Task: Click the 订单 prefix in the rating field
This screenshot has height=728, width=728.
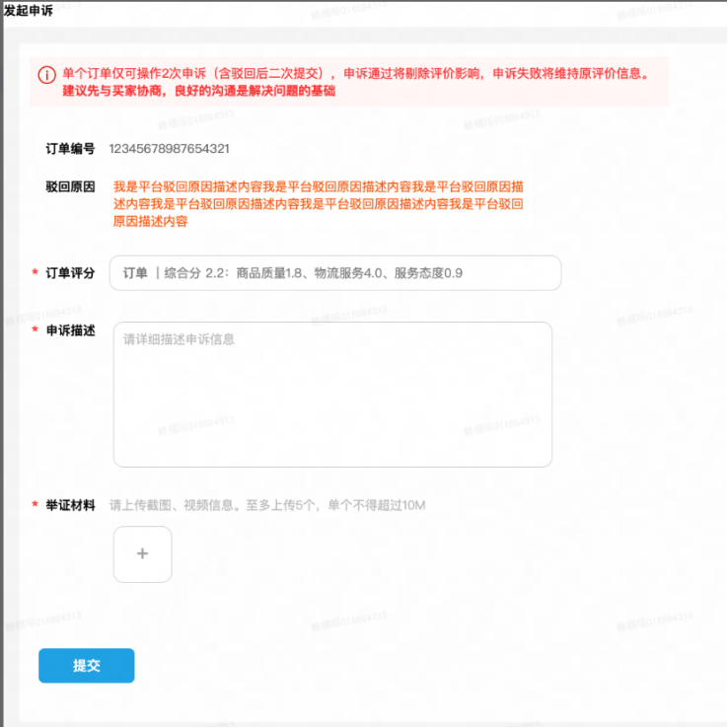Action: (x=135, y=273)
